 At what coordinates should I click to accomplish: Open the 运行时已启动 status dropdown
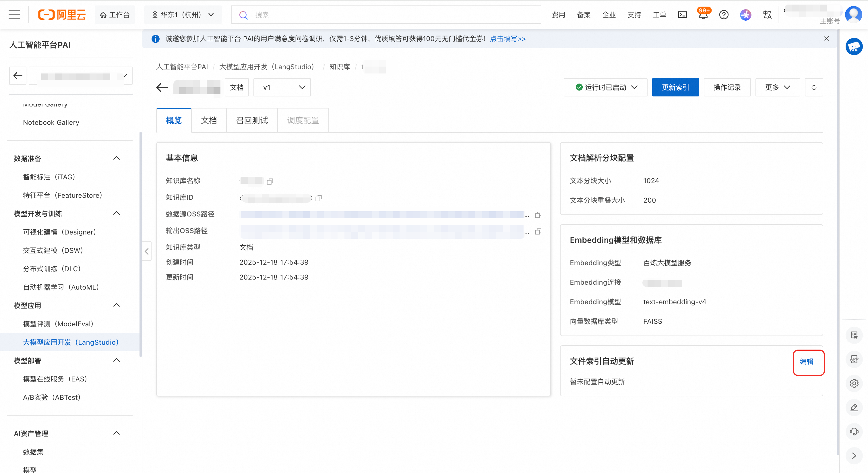pos(606,88)
